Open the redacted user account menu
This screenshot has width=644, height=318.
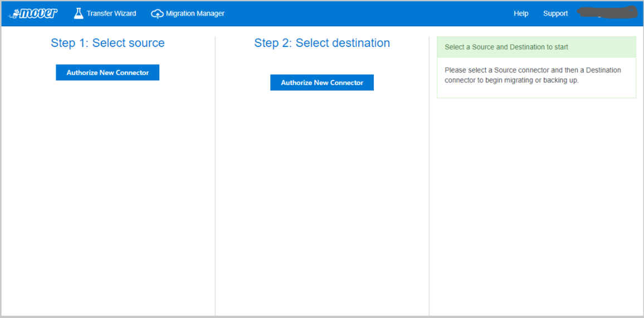coord(607,12)
